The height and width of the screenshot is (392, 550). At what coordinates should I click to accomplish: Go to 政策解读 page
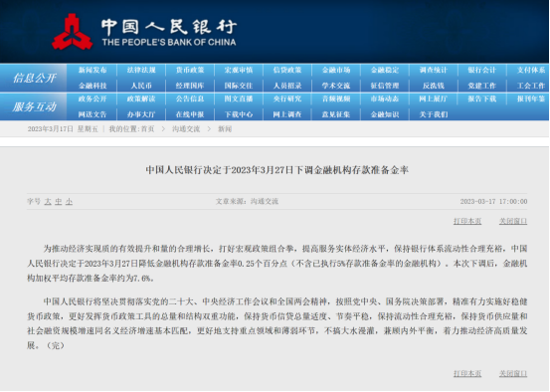click(141, 98)
